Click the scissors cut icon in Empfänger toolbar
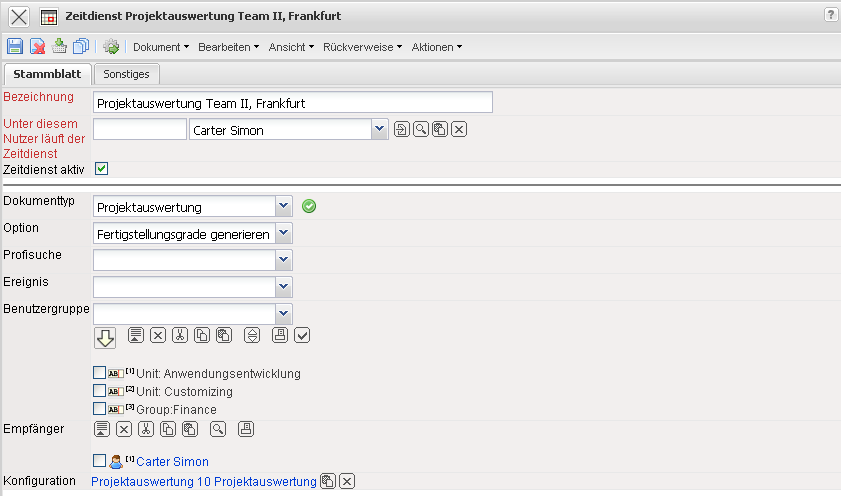Screen dimensions: 841x496 146,429
